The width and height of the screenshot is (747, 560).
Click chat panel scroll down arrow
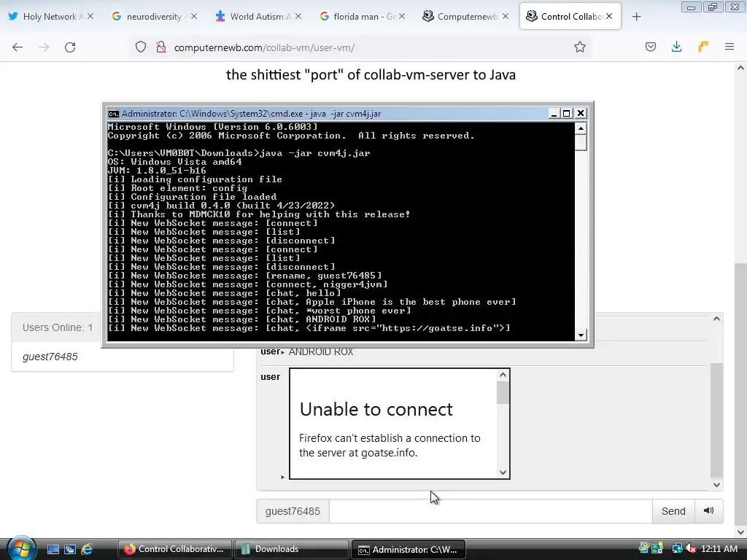click(716, 485)
